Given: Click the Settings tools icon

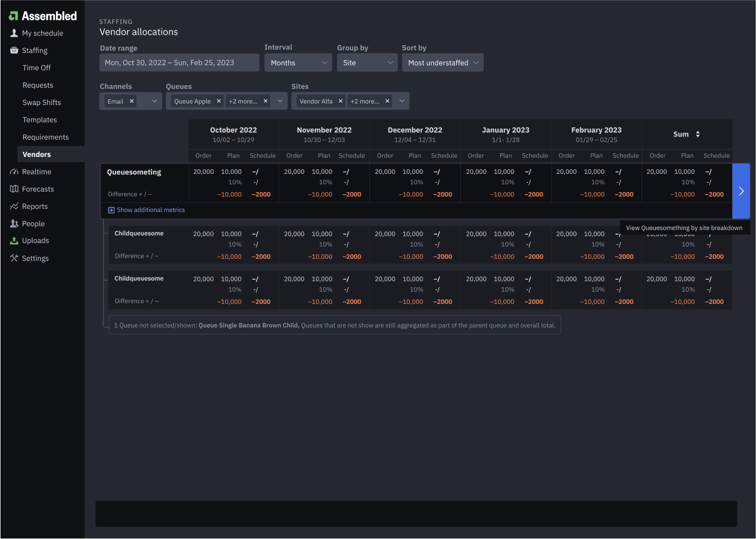Looking at the screenshot, I should point(14,258).
